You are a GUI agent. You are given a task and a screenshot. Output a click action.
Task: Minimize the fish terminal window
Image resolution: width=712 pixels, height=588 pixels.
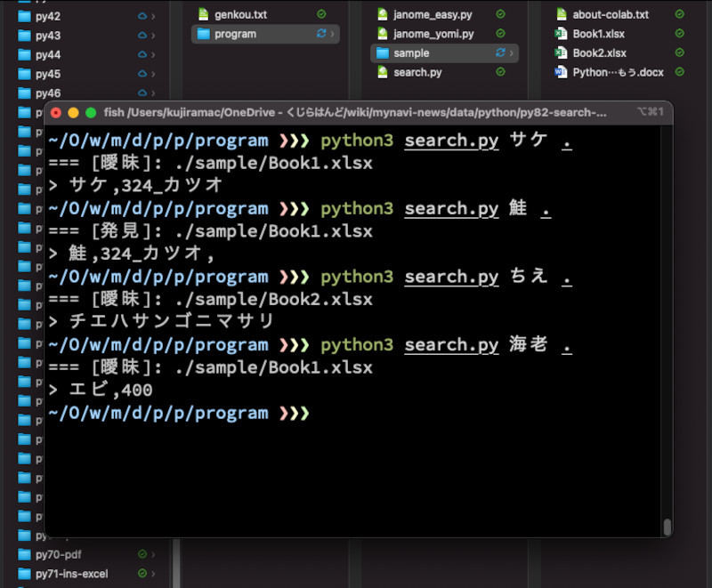74,112
